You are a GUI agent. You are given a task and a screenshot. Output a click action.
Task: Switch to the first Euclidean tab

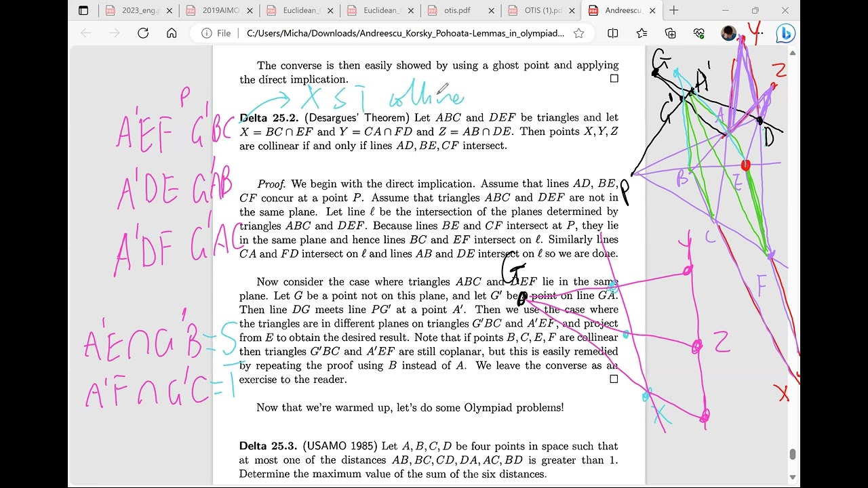point(299,10)
